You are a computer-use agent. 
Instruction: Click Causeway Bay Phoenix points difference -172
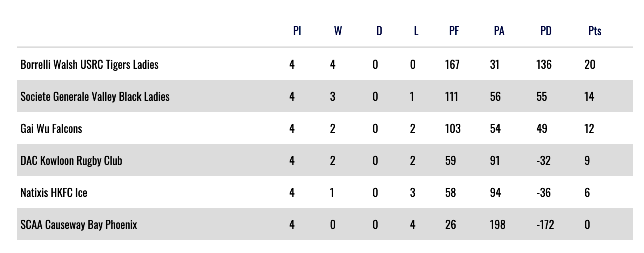click(x=545, y=225)
